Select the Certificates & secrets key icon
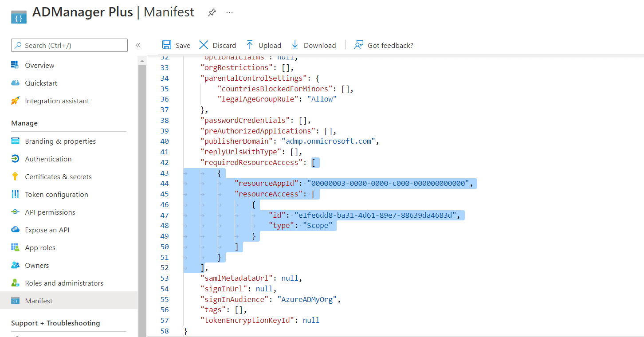The height and width of the screenshot is (337, 644). pyautogui.click(x=15, y=176)
